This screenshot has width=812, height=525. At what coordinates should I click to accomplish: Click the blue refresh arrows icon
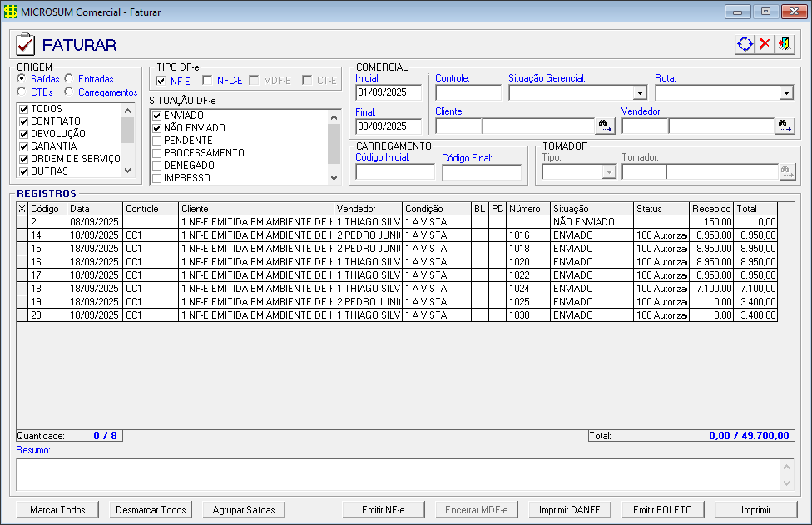point(745,44)
